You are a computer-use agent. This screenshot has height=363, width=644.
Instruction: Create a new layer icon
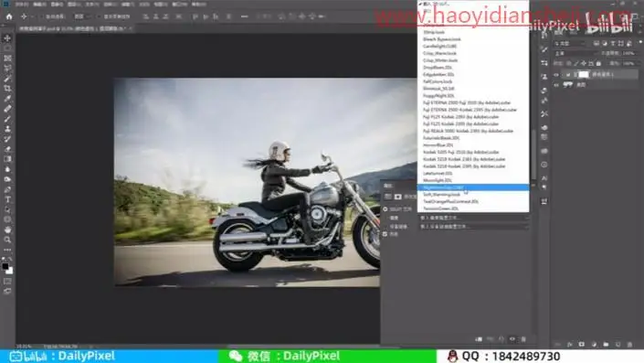(618, 344)
